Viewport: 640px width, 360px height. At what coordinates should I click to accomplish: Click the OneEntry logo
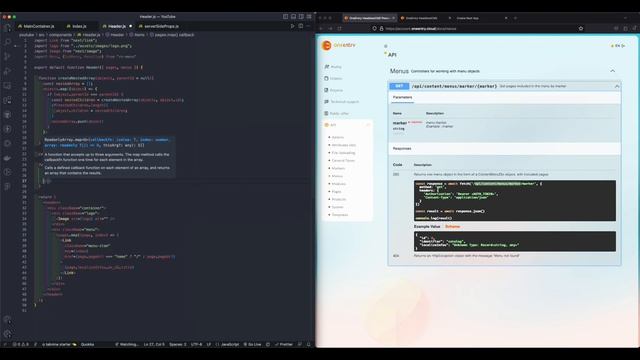(x=339, y=45)
